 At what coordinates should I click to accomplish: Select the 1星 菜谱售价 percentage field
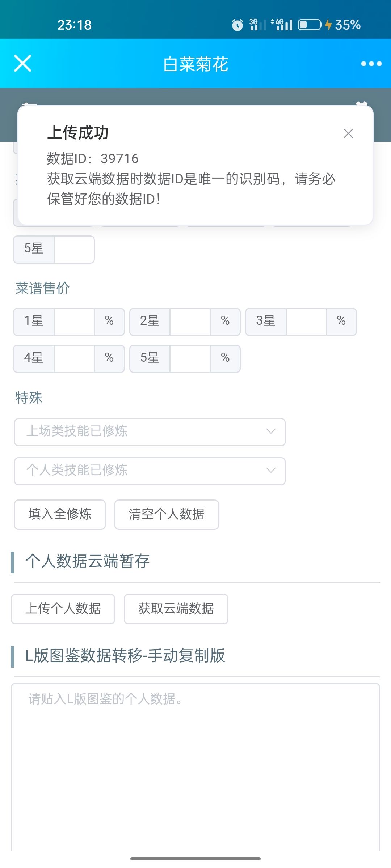click(x=74, y=322)
